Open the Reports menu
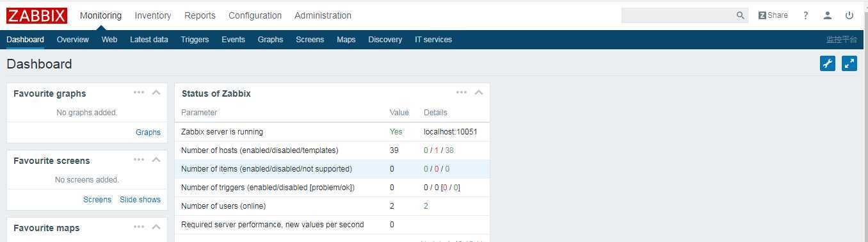This screenshot has width=868, height=242. 200,15
